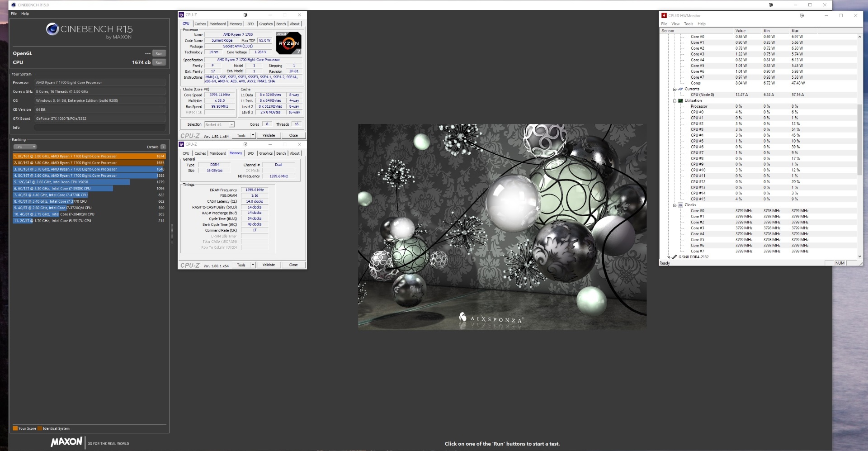Open the Help menu in HWMonitor
Image resolution: width=868 pixels, height=451 pixels.
(702, 24)
